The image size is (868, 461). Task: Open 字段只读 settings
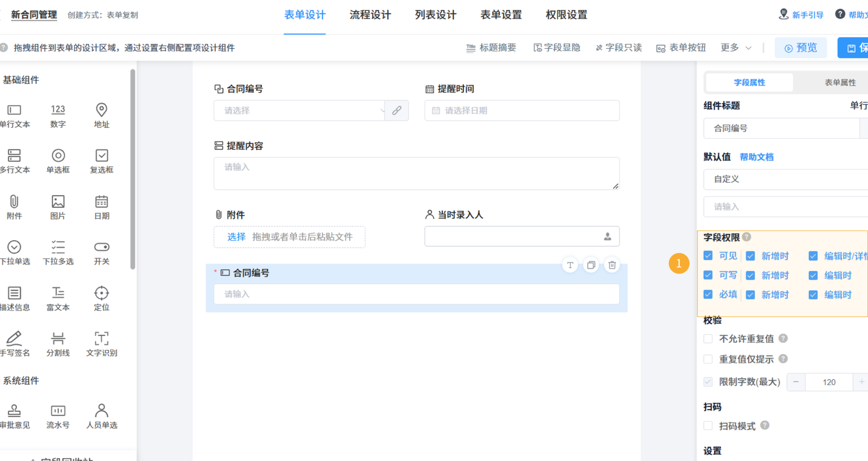[x=618, y=47]
